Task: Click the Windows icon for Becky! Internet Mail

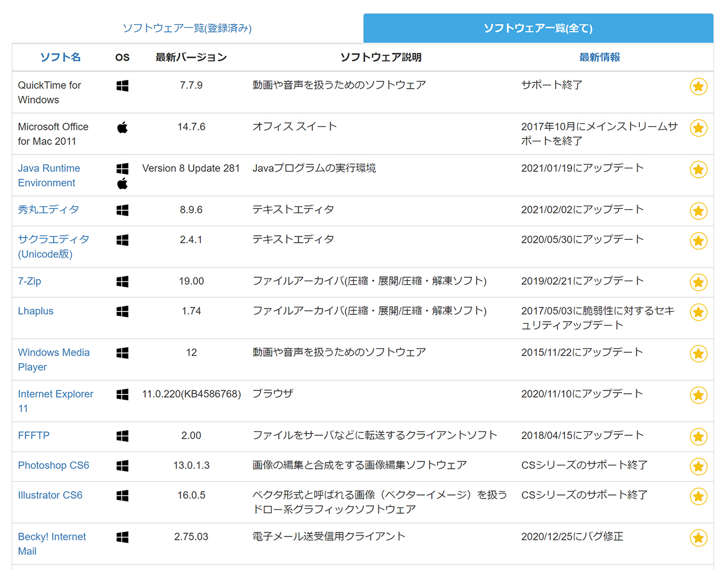Action: pyautogui.click(x=122, y=537)
